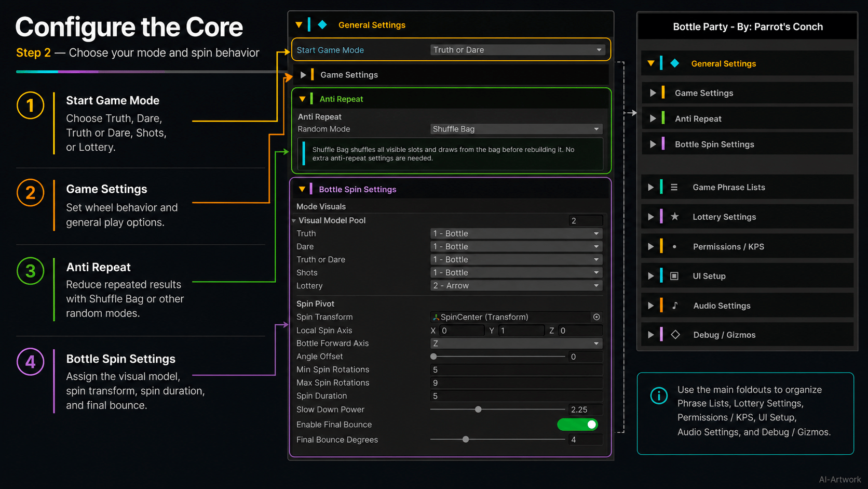Click the diamond outline icon beside Debug / Gizmos

[x=675, y=335]
